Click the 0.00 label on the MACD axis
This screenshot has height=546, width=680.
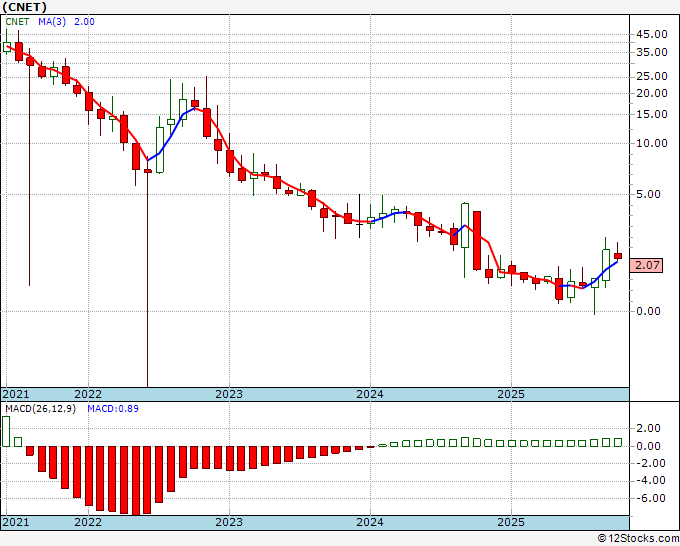(648, 446)
